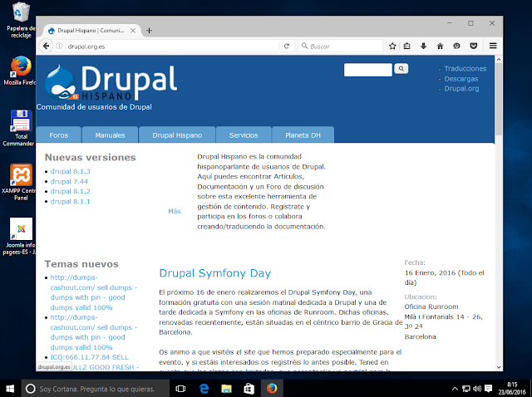
Task: Select Joomla info pages desktop shortcut
Action: coord(20,237)
